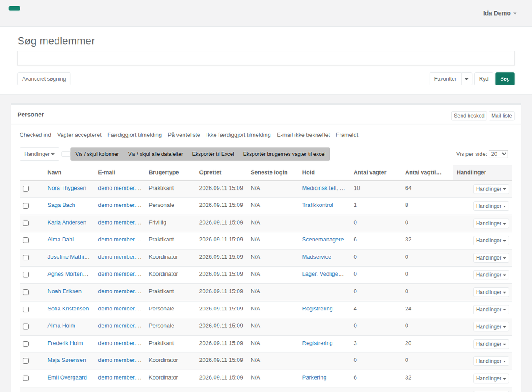Open Emil Overgaard's profile link
This screenshot has height=392, width=532.
pos(67,378)
